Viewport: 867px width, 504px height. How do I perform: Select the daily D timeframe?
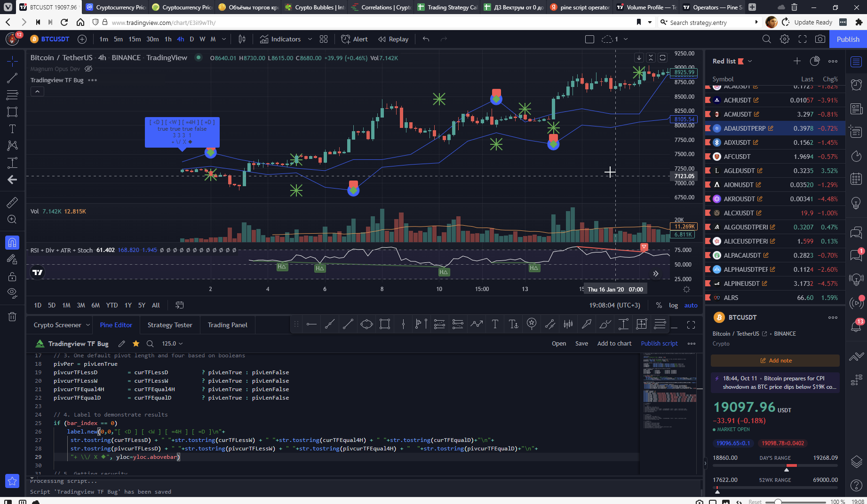[191, 39]
